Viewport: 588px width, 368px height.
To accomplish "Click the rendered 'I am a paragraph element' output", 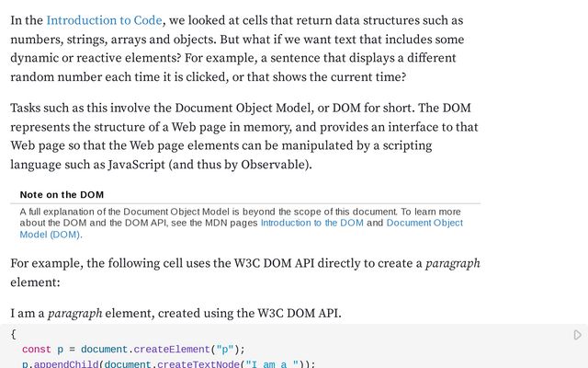I will coord(175,313).
